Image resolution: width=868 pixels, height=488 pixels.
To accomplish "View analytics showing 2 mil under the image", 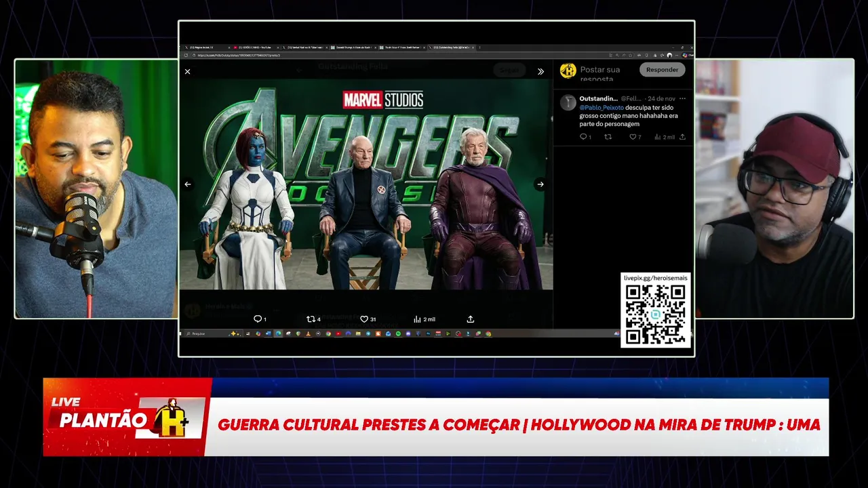I will coord(425,319).
